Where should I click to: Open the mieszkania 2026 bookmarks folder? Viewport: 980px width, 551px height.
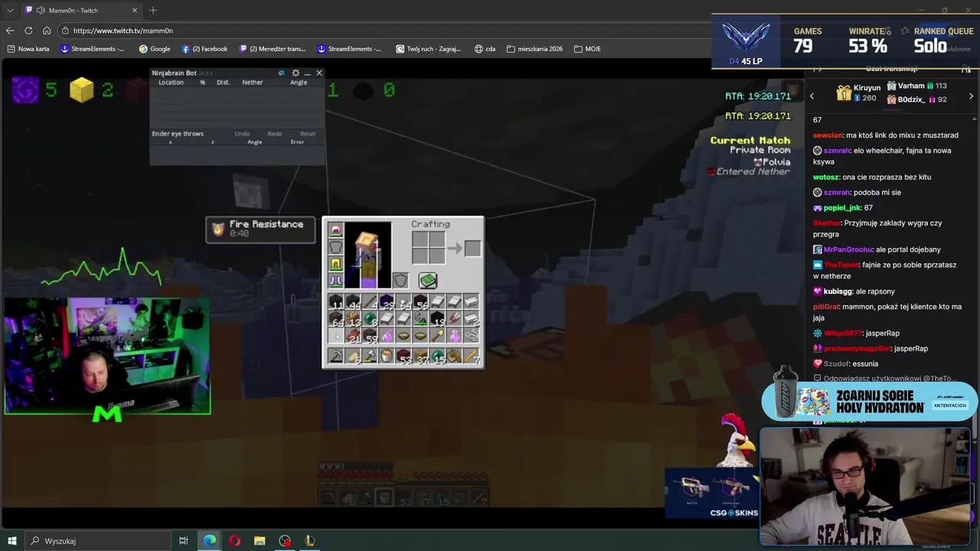point(534,49)
